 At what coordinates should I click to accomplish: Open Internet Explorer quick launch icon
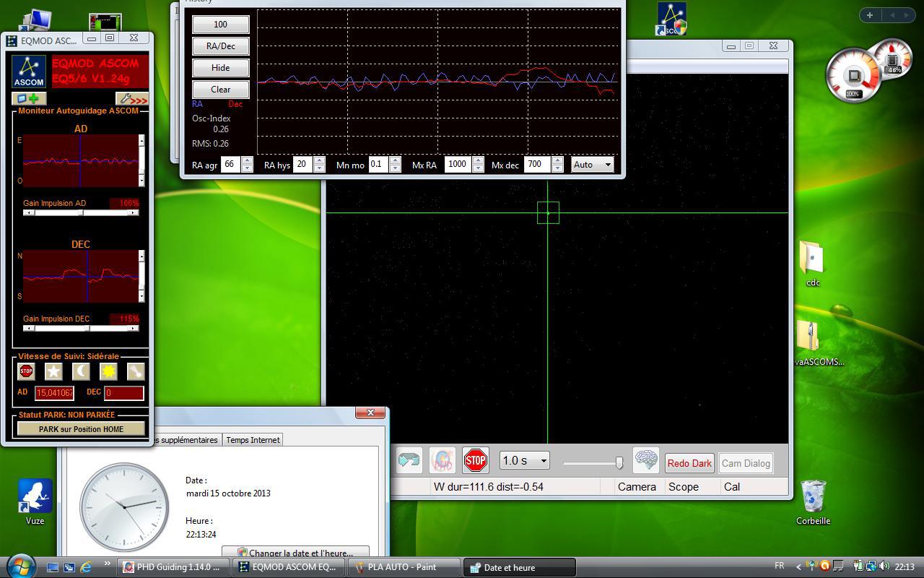pyautogui.click(x=86, y=567)
